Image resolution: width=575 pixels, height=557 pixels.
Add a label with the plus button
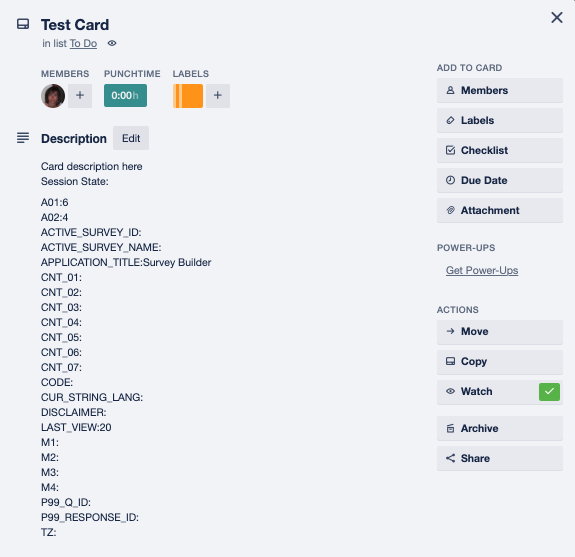point(218,96)
